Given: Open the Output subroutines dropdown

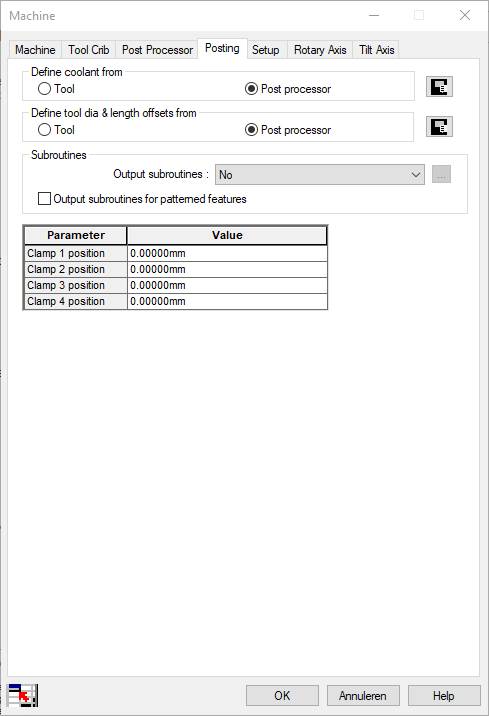Looking at the screenshot, I should [320, 174].
